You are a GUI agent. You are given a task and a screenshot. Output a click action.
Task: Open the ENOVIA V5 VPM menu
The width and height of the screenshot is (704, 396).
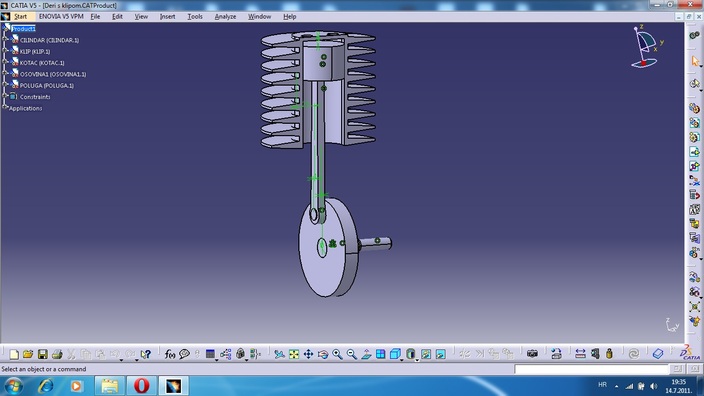coord(61,17)
